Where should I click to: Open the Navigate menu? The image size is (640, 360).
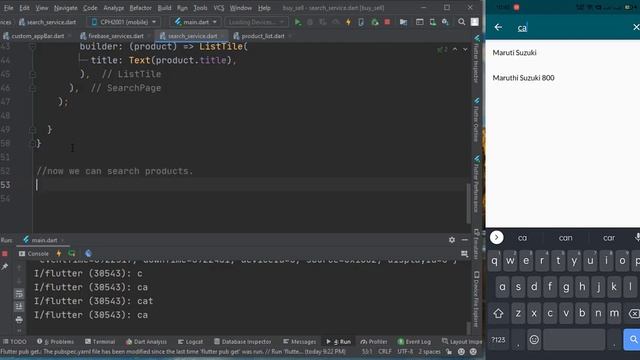[x=65, y=8]
